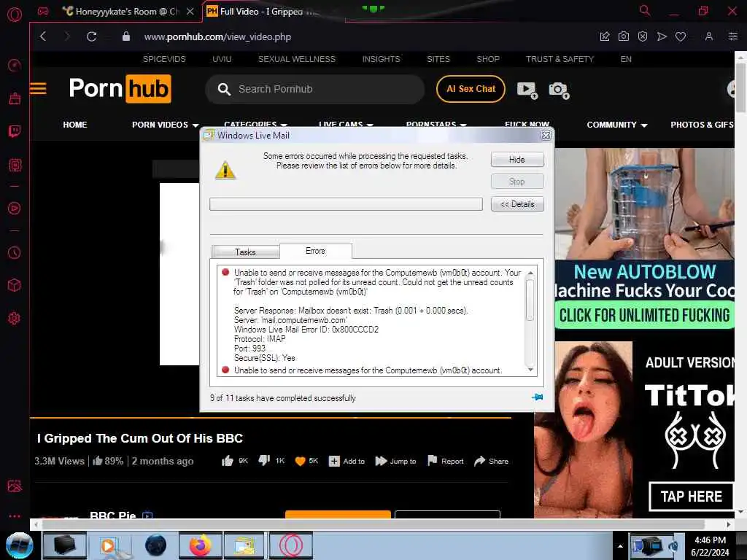Click the upload video icon beside AI Sex Chat

click(x=527, y=90)
